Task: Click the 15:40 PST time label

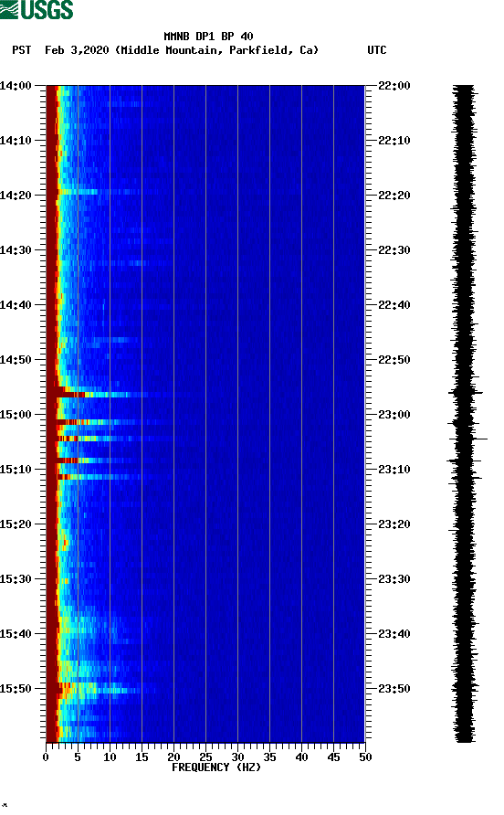Action: [16, 634]
